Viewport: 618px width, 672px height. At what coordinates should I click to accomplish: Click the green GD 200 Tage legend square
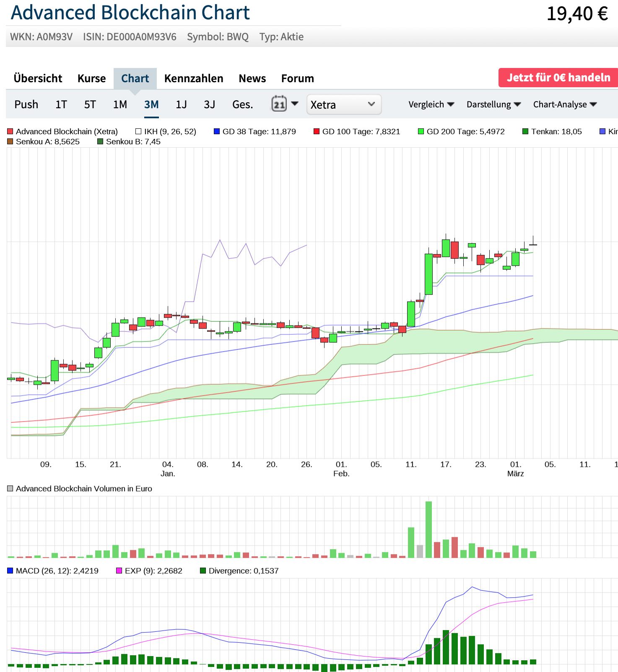[x=421, y=132]
